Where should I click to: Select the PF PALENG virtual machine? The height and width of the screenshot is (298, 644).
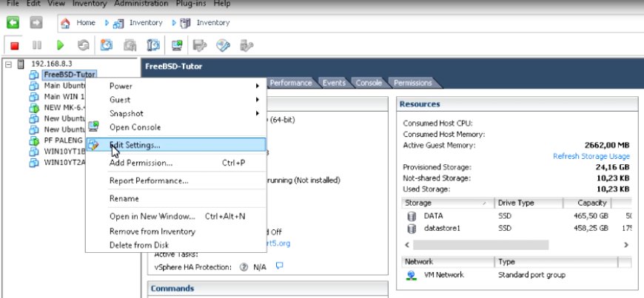(63, 140)
